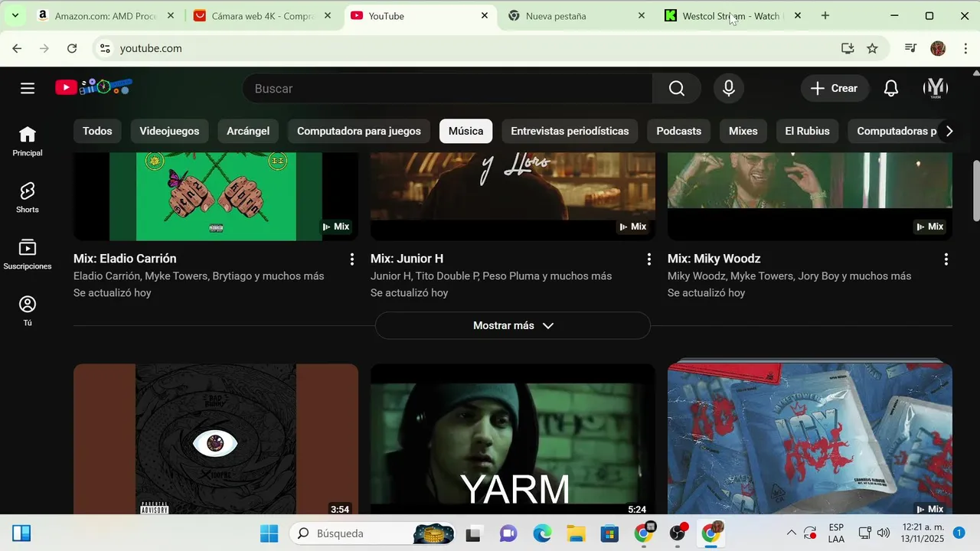
Task: Click in the Buscar search field
Action: (x=448, y=88)
